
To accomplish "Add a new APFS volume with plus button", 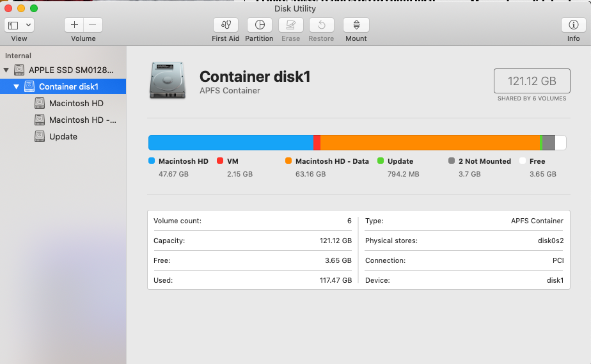I will [74, 25].
